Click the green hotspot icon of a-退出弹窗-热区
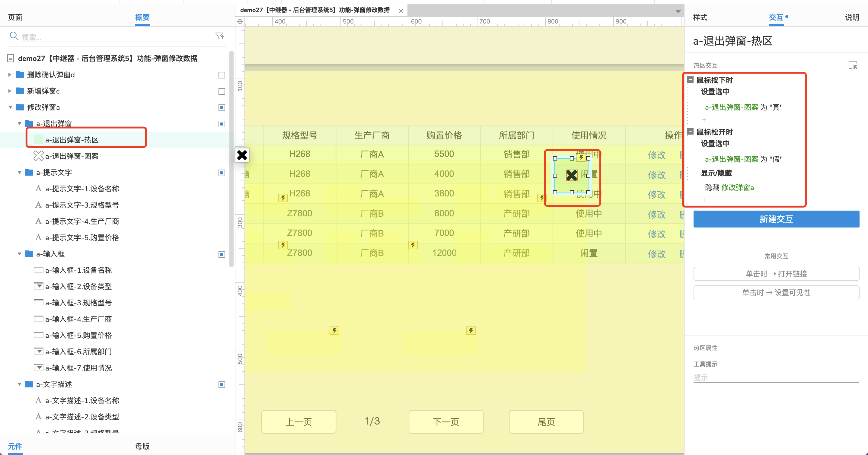Image resolution: width=868 pixels, height=455 pixels. point(39,139)
